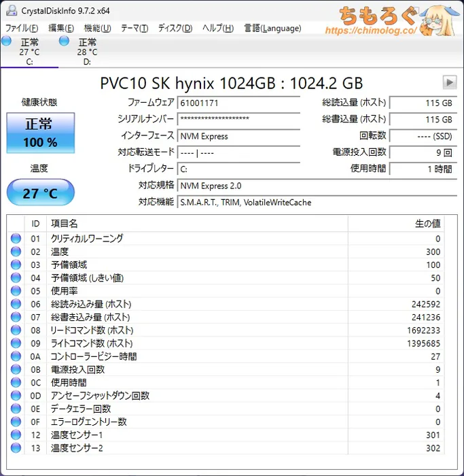Screen dimensions: 464x476
Task: Click status orb for 温度センサー2 row
Action: click(x=16, y=448)
